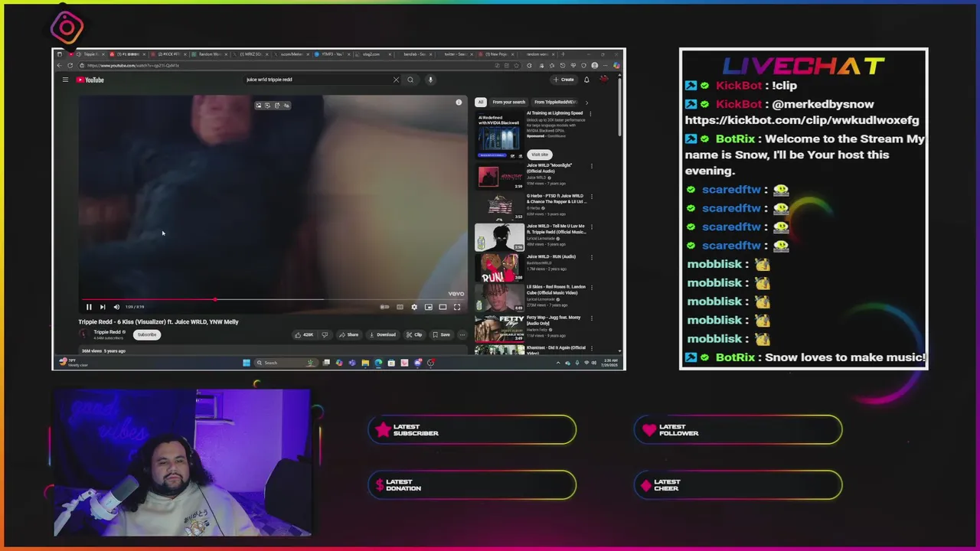This screenshot has width=980, height=551.
Task: Open YouTube notifications bell
Action: click(586, 80)
